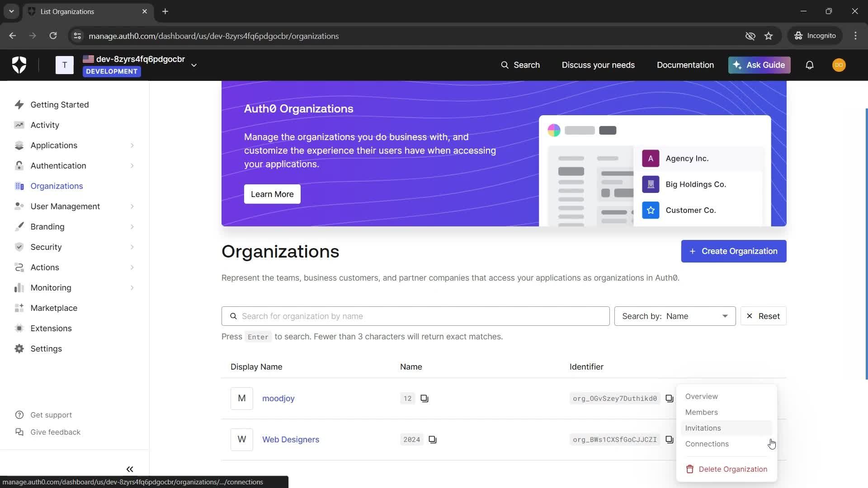Copy the Web Designers name 2024
Image resolution: width=868 pixels, height=488 pixels.
point(433,440)
